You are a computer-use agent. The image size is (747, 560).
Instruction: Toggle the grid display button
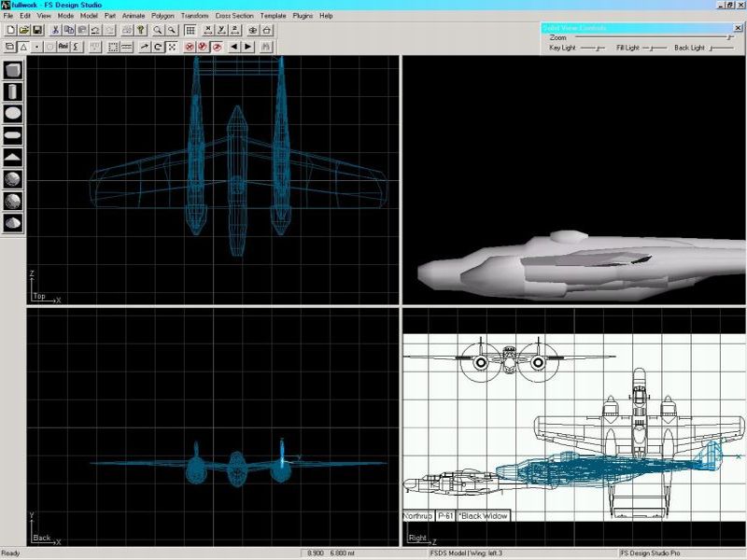point(190,30)
